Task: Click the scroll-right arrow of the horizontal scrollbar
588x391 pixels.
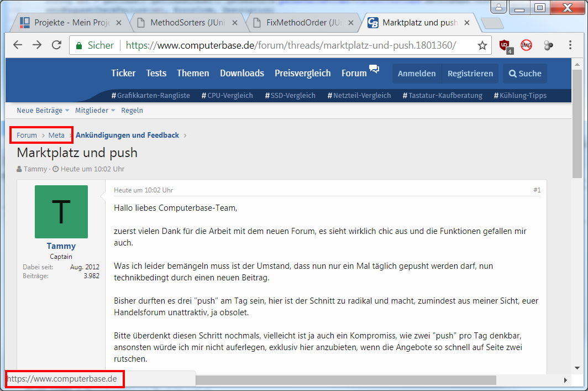Action: (x=565, y=380)
